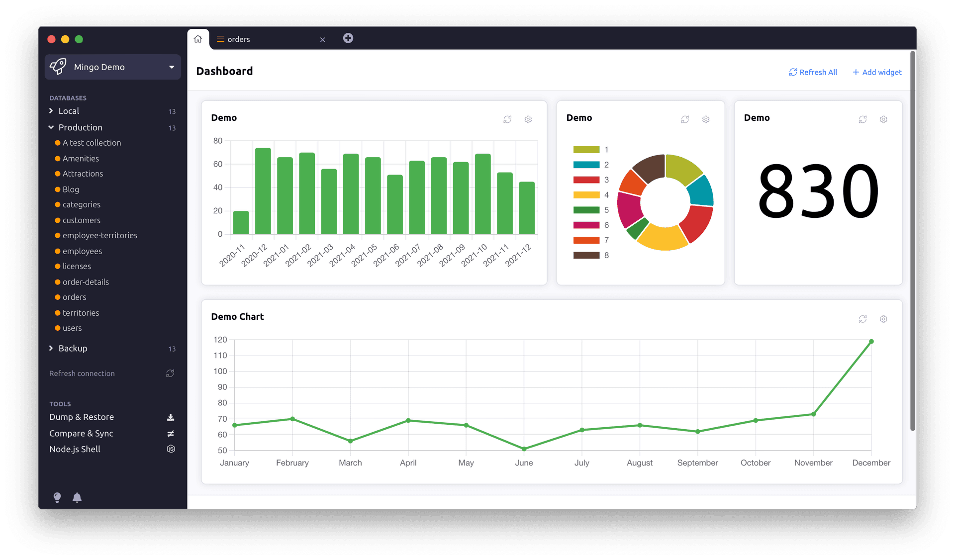Click the red segment of donut chart
The height and width of the screenshot is (560, 955).
coord(697,223)
